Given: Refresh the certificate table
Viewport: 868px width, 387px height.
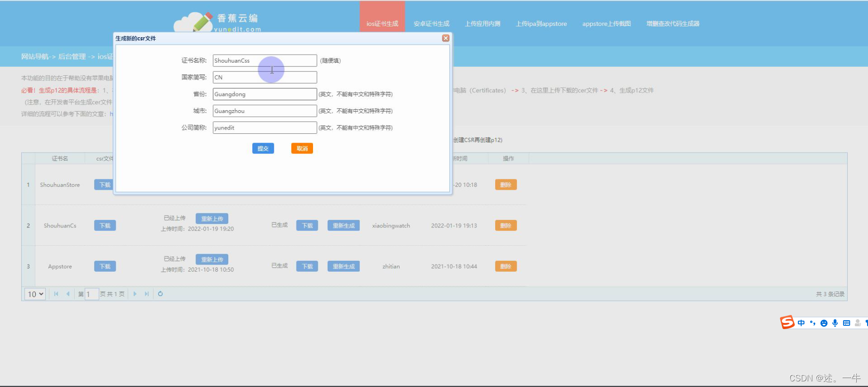Looking at the screenshot, I should (160, 294).
